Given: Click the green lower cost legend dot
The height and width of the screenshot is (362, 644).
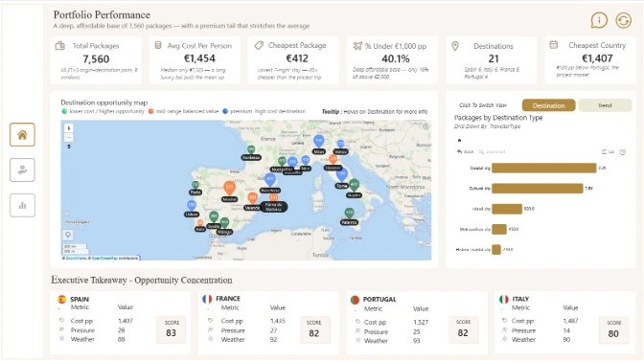Looking at the screenshot, I should (x=64, y=111).
